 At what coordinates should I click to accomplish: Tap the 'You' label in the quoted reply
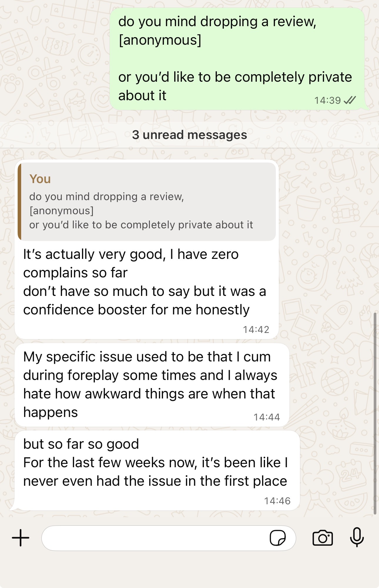(x=40, y=178)
